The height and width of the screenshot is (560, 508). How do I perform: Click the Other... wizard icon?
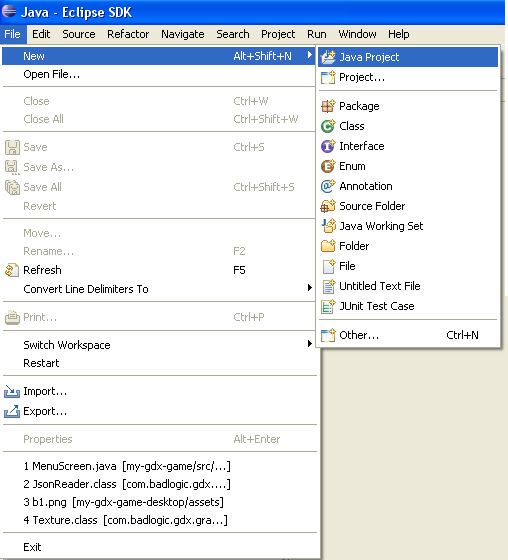328,335
